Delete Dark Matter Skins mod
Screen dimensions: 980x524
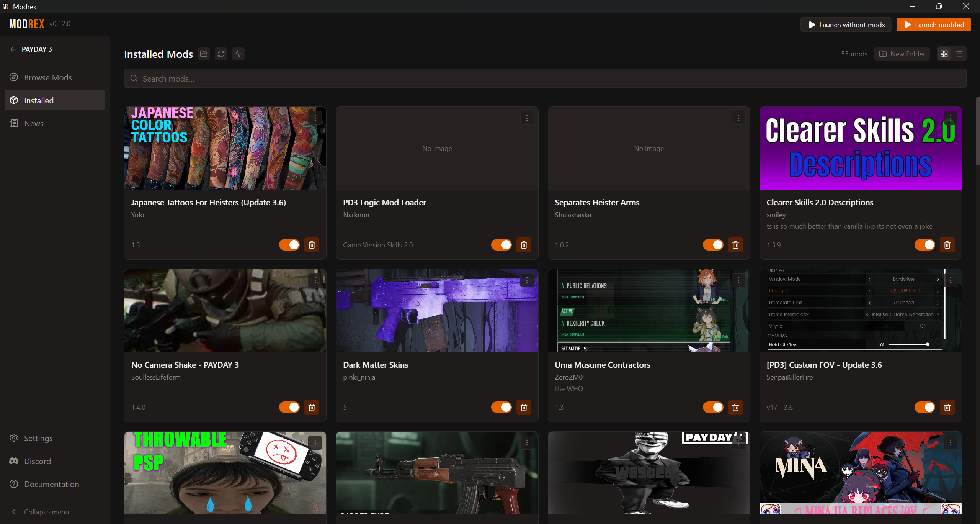[524, 407]
